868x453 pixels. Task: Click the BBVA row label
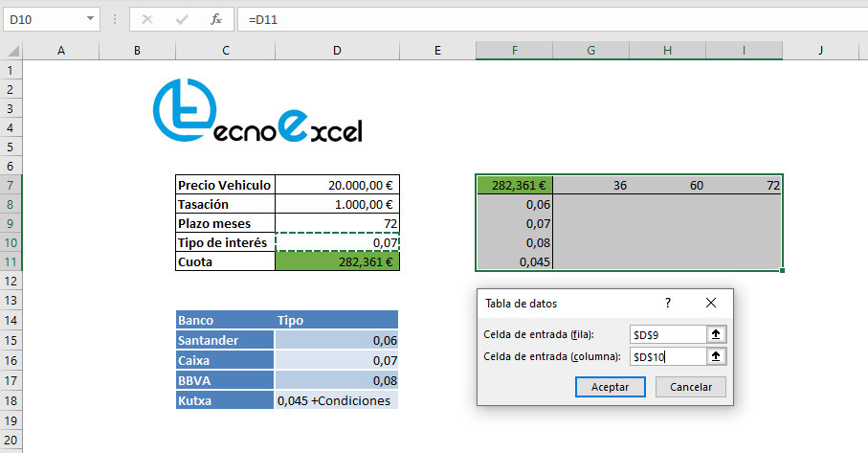point(225,380)
